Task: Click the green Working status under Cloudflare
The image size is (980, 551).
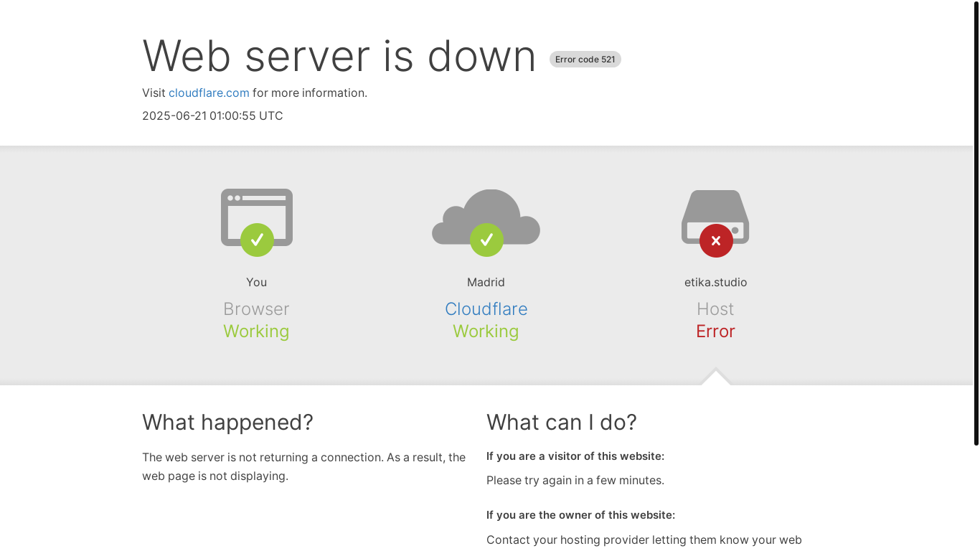Action: click(x=486, y=331)
